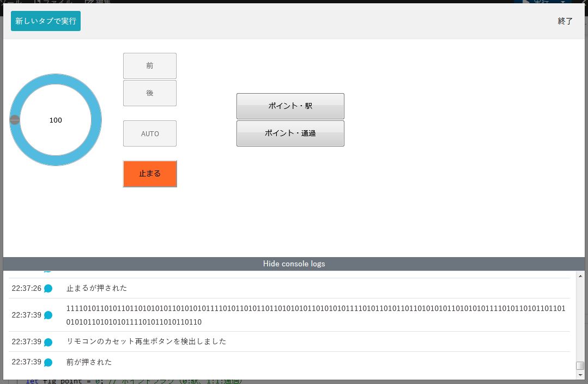The height and width of the screenshot is (384, 588).
Task: Click the 22:37:26 timestamp in console log
Action: pyautogui.click(x=26, y=288)
